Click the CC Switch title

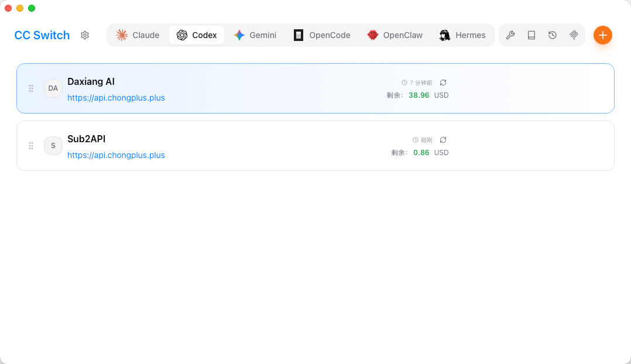tap(42, 35)
